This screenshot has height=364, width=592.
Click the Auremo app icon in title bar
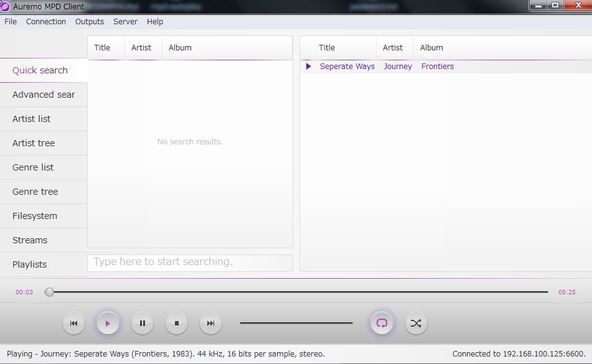4,6
